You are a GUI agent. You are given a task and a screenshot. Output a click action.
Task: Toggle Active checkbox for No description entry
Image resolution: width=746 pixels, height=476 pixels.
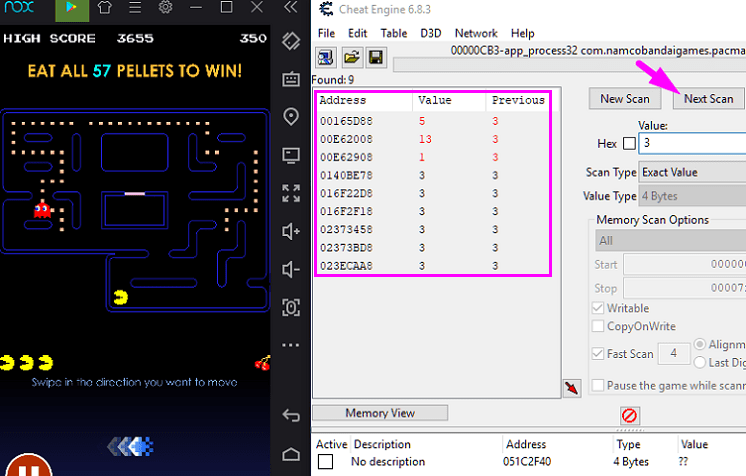pos(325,461)
